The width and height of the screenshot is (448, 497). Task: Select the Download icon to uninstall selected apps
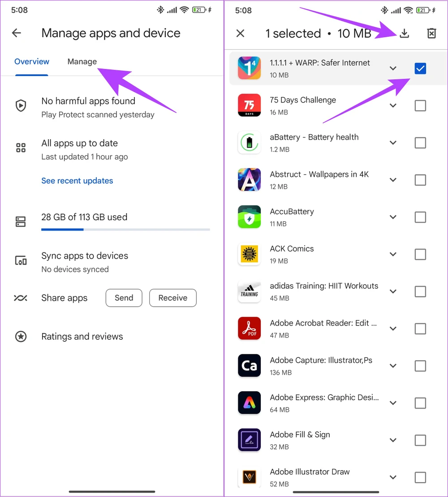tap(404, 33)
